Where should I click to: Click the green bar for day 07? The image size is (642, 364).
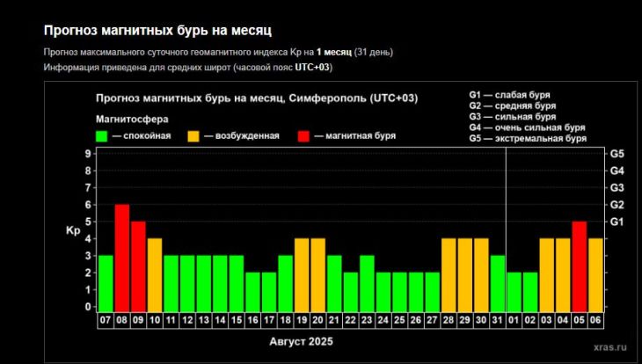coord(106,282)
